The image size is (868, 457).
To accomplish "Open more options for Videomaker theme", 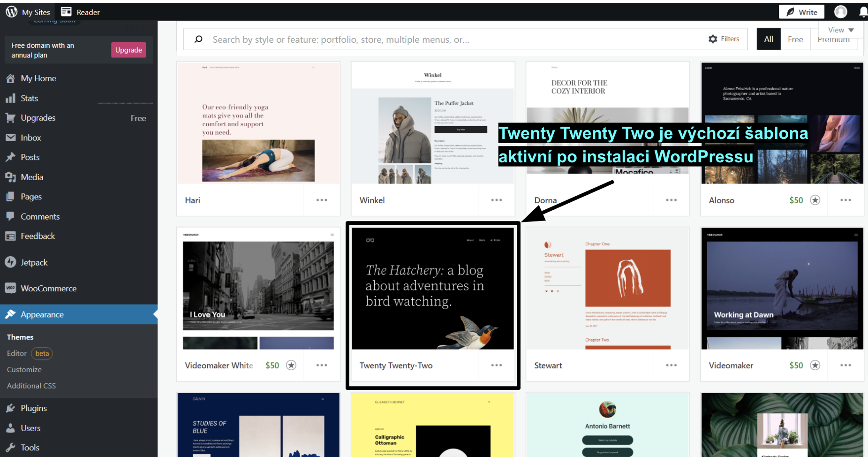I will tap(846, 365).
